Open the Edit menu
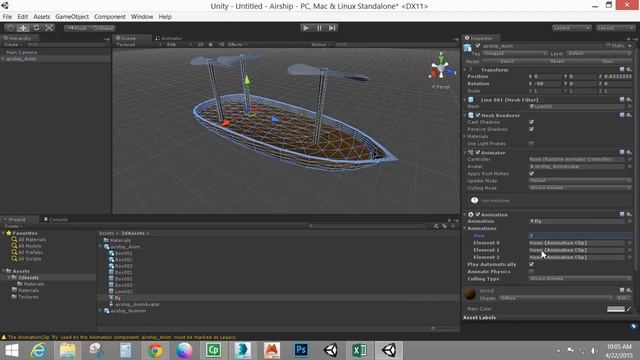 23,17
